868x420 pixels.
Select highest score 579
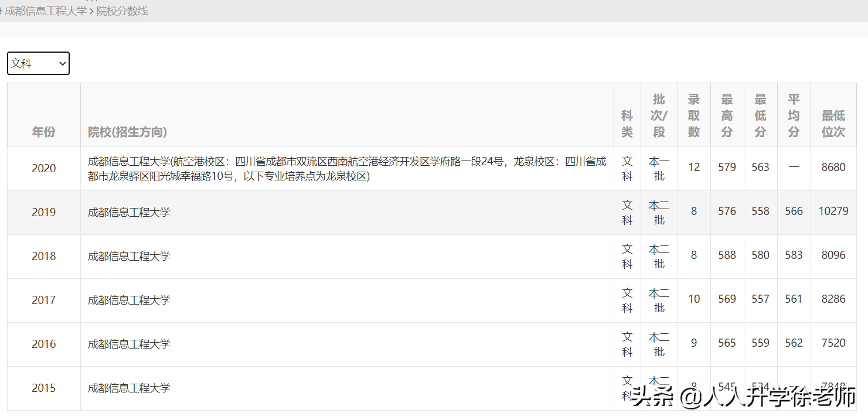point(727,167)
